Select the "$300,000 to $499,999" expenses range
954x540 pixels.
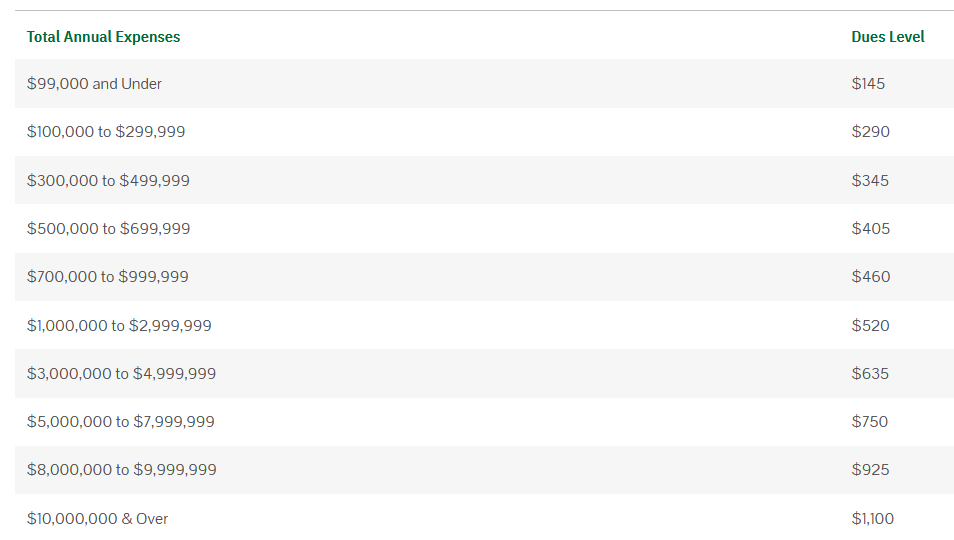[108, 181]
